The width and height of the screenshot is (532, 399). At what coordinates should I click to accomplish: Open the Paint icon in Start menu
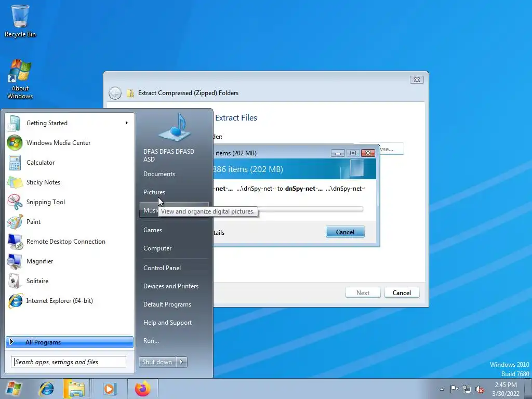pos(15,221)
